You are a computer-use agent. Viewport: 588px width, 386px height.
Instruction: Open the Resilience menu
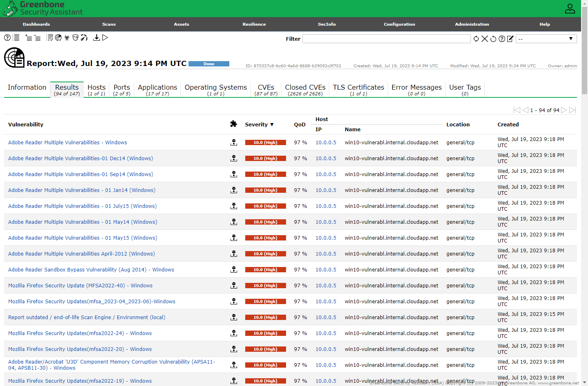254,24
